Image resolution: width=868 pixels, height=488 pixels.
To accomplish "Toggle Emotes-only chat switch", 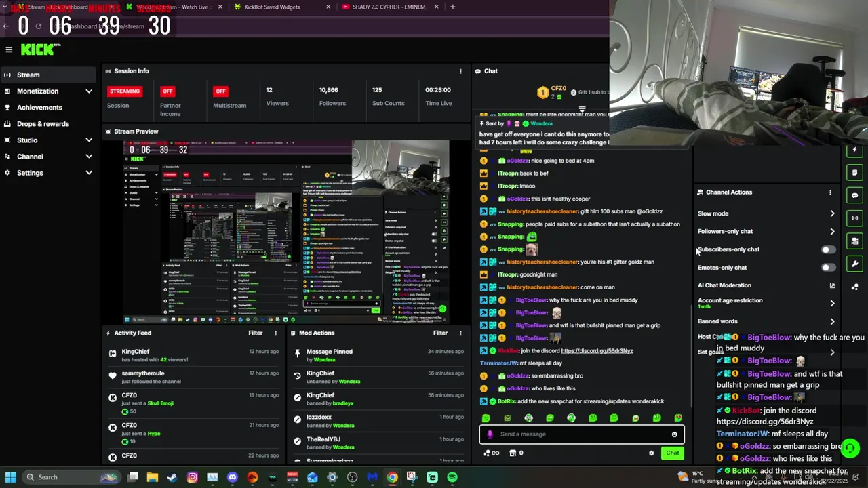I will pyautogui.click(x=828, y=268).
